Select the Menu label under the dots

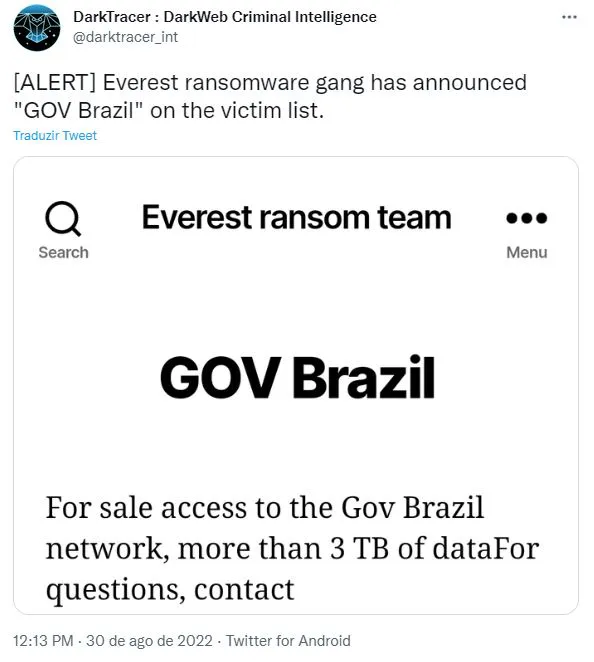coord(526,252)
